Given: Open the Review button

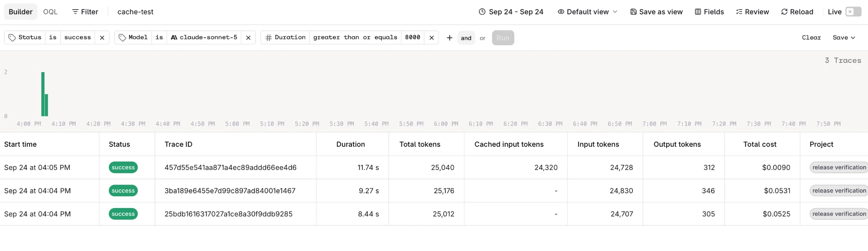Looking at the screenshot, I should click(752, 12).
